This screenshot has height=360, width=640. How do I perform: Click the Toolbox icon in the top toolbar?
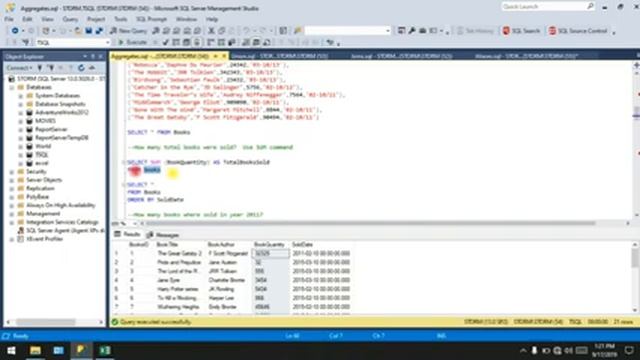pyautogui.click(x=422, y=31)
